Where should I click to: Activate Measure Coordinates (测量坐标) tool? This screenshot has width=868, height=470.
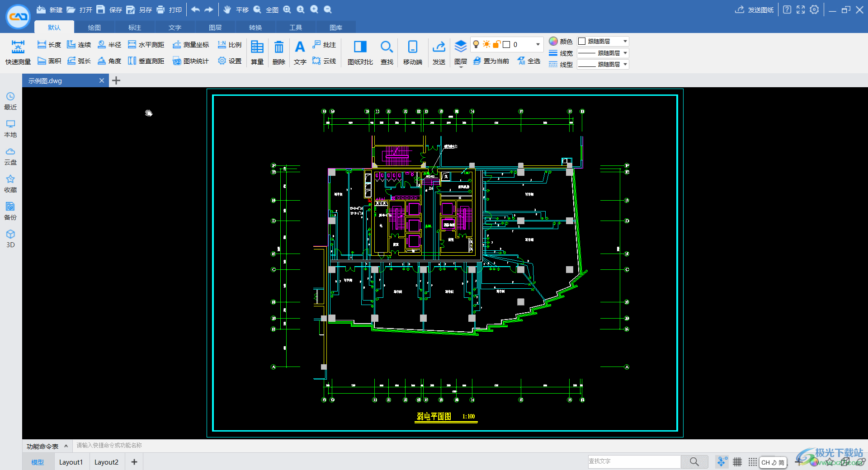190,45
